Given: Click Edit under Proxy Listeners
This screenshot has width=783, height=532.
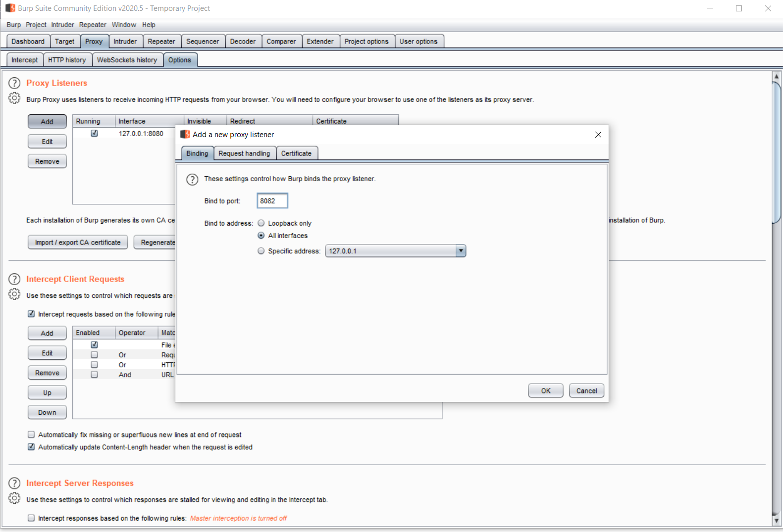Looking at the screenshot, I should 47,142.
